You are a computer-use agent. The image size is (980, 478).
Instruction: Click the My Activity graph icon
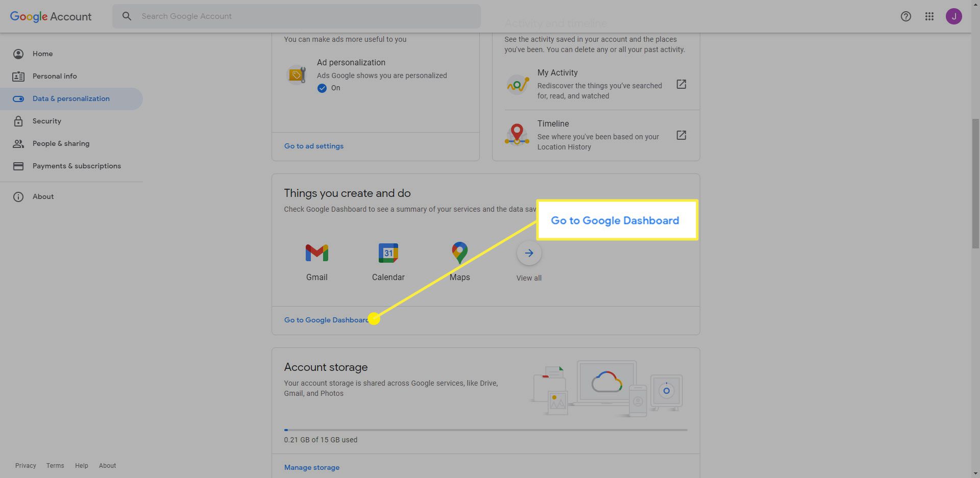[x=517, y=84]
